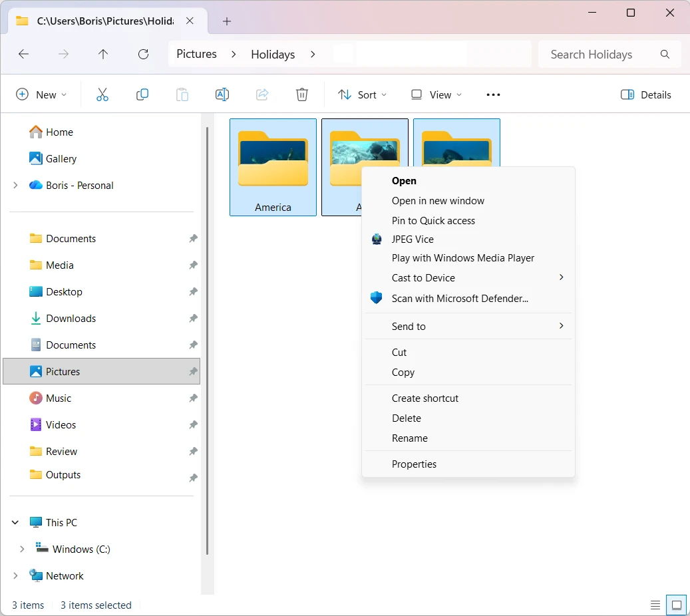690x616 pixels.
Task: Open the View dropdown
Action: click(436, 94)
